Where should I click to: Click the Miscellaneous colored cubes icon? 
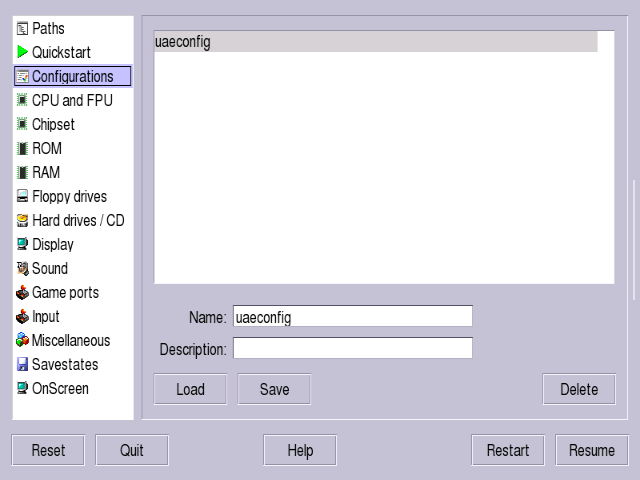pos(22,340)
